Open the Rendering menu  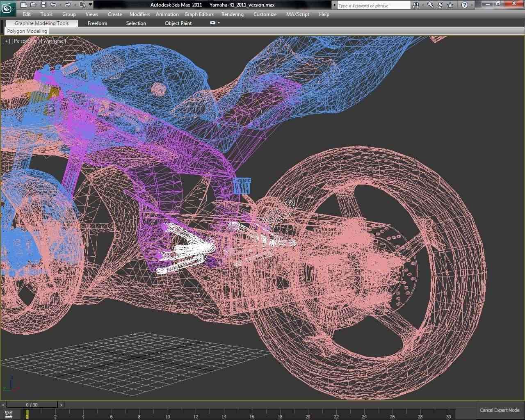pyautogui.click(x=233, y=14)
